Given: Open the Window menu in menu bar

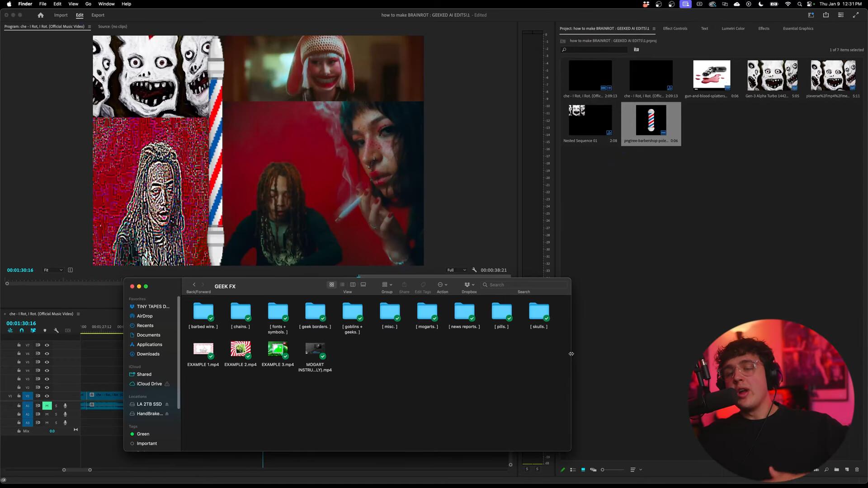Looking at the screenshot, I should pyautogui.click(x=106, y=4).
